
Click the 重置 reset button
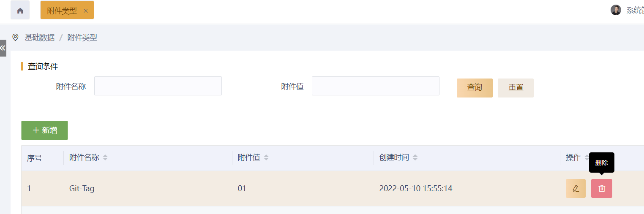[x=516, y=87]
